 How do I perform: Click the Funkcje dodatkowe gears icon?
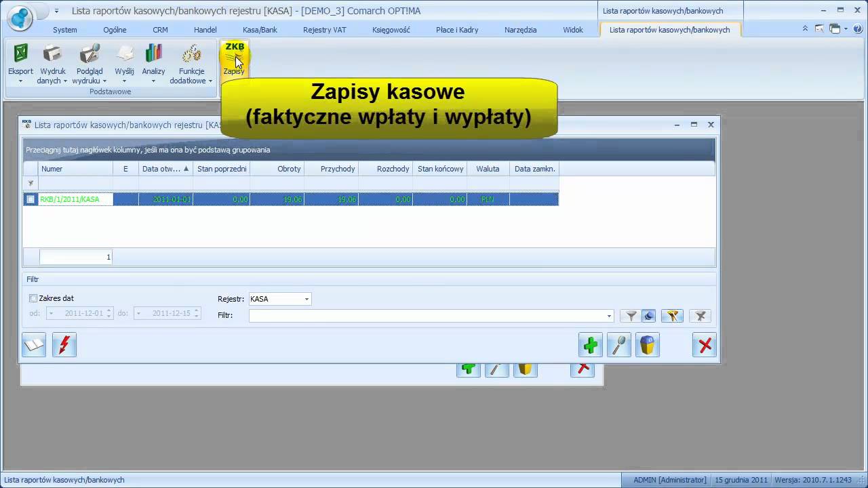click(191, 54)
